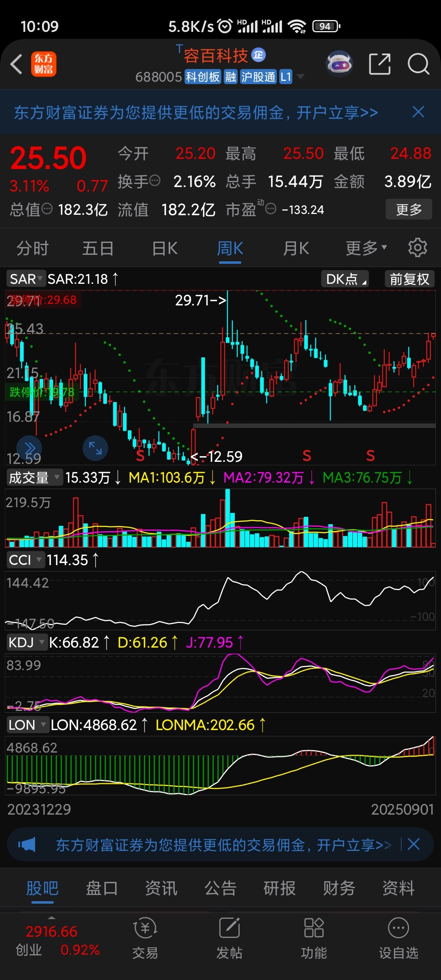Close the top blue promo banner
The image size is (441, 980).
[419, 112]
